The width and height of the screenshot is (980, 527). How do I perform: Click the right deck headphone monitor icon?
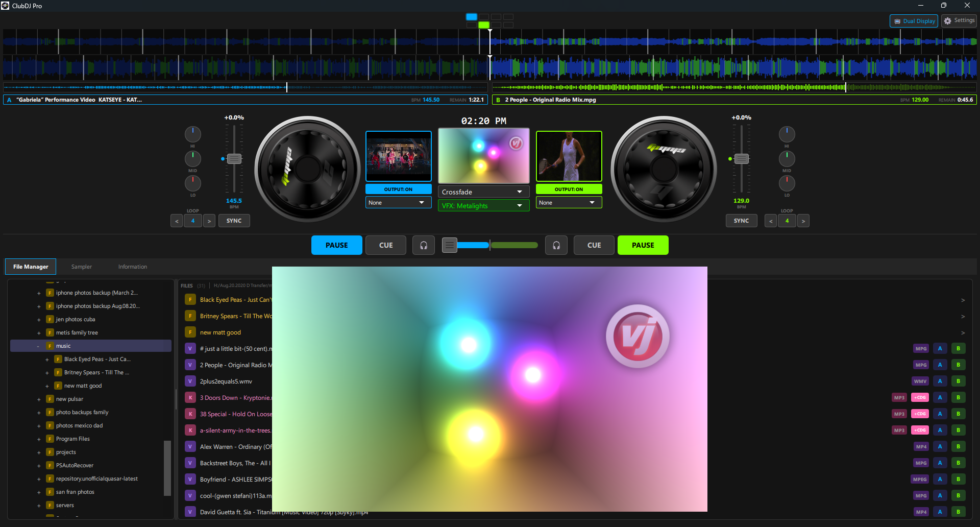point(556,245)
